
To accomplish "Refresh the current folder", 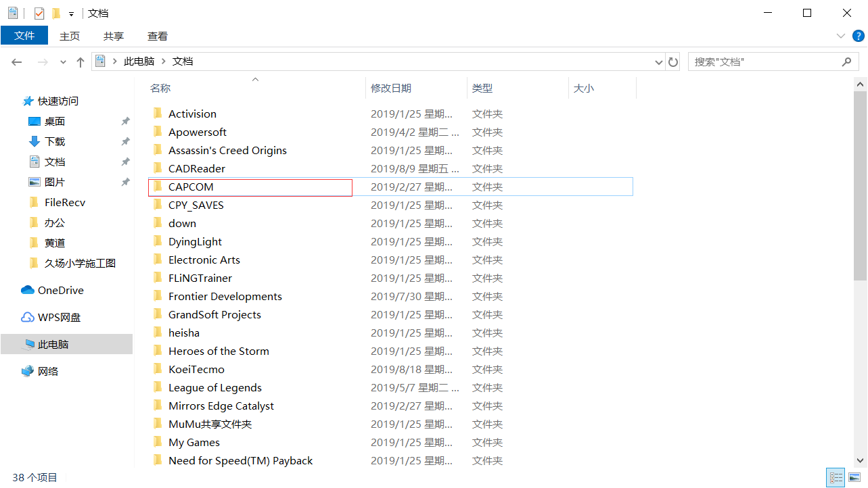I will 673,62.
